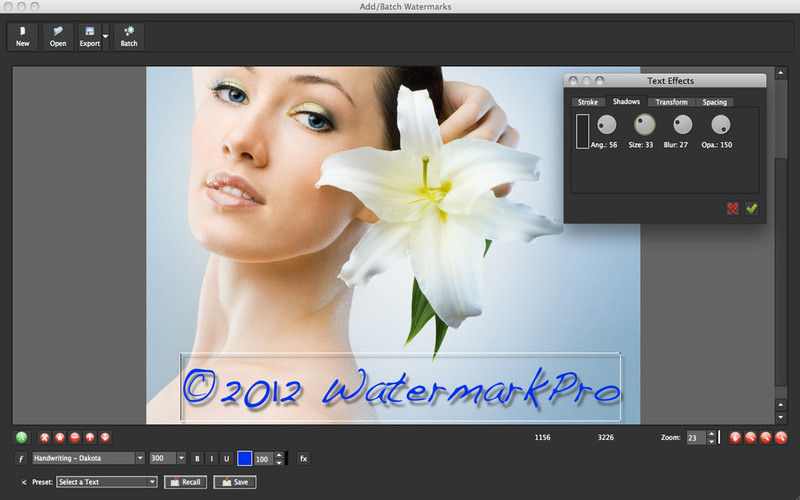Increase text opacity value with up stepper

[279, 455]
